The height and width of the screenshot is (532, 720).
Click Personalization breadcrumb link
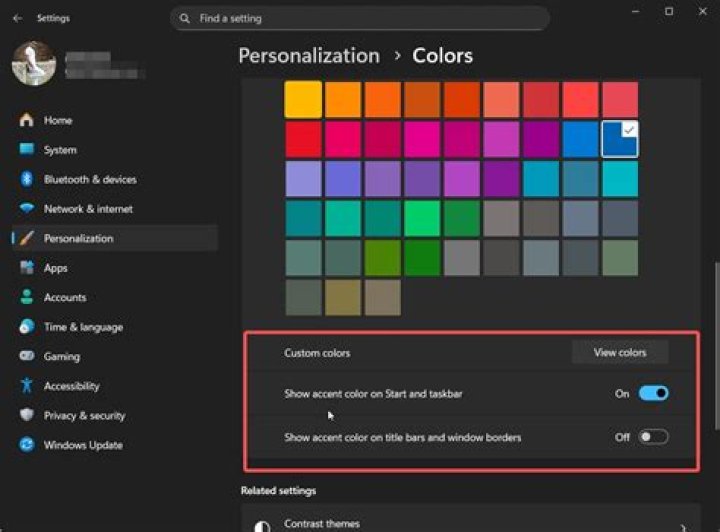[309, 56]
